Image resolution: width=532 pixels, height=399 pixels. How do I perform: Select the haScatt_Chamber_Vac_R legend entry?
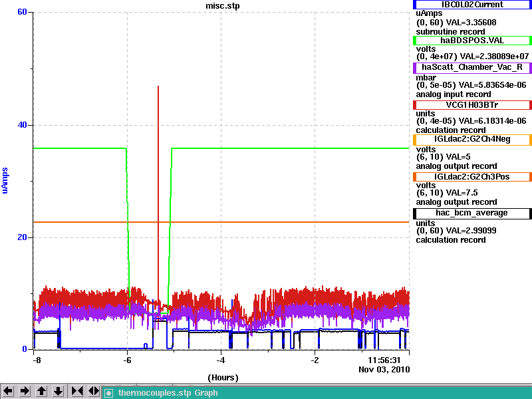472,67
